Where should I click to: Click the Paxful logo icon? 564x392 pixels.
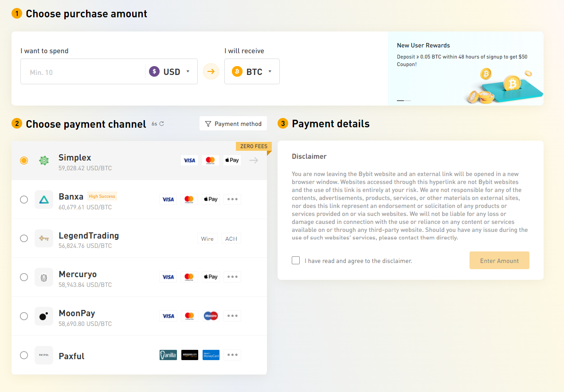pos(43,355)
